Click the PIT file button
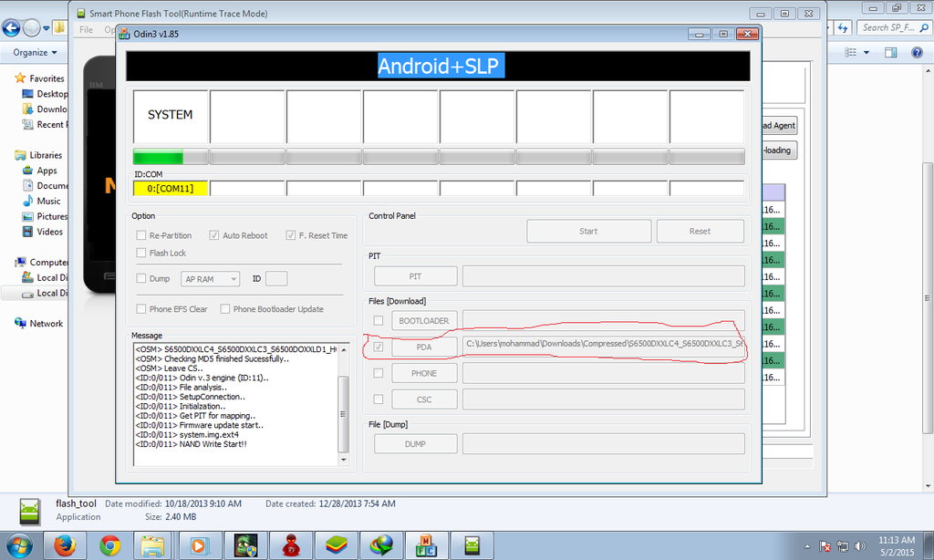Screen dimensions: 934x560 [415, 276]
